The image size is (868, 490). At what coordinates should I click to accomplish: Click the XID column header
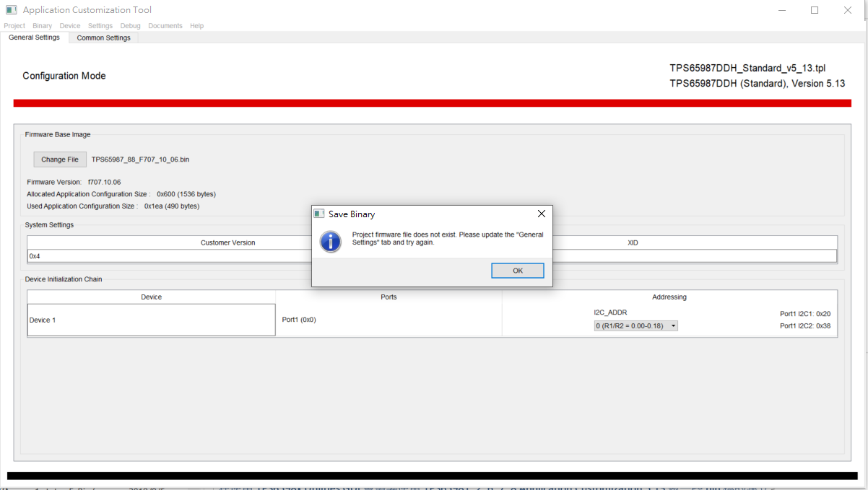(x=633, y=242)
